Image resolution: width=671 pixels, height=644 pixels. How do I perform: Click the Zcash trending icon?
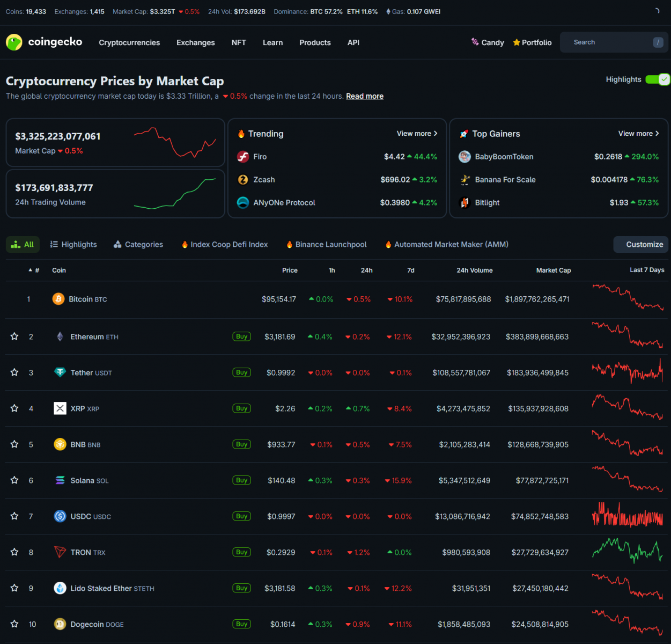pyautogui.click(x=243, y=180)
